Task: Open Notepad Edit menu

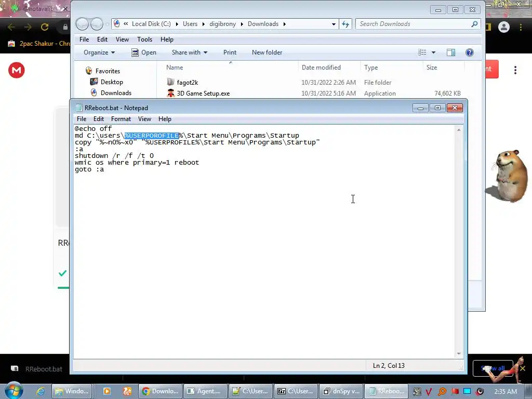Action: 98,119
